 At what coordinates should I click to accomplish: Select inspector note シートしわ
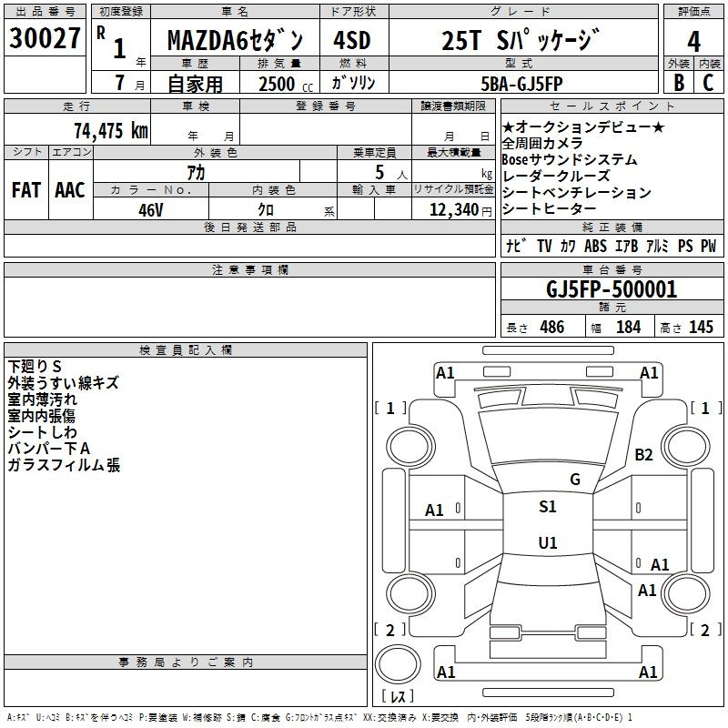point(42,431)
